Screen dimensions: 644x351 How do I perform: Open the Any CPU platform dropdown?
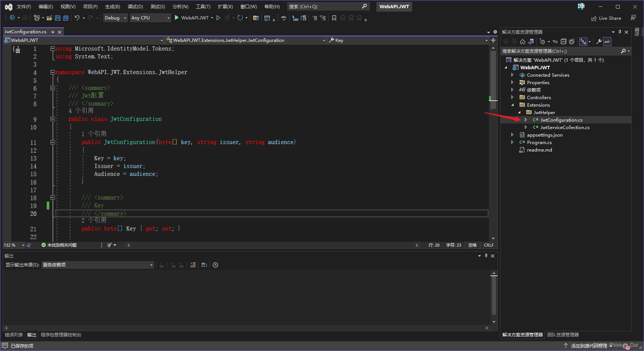tap(150, 18)
